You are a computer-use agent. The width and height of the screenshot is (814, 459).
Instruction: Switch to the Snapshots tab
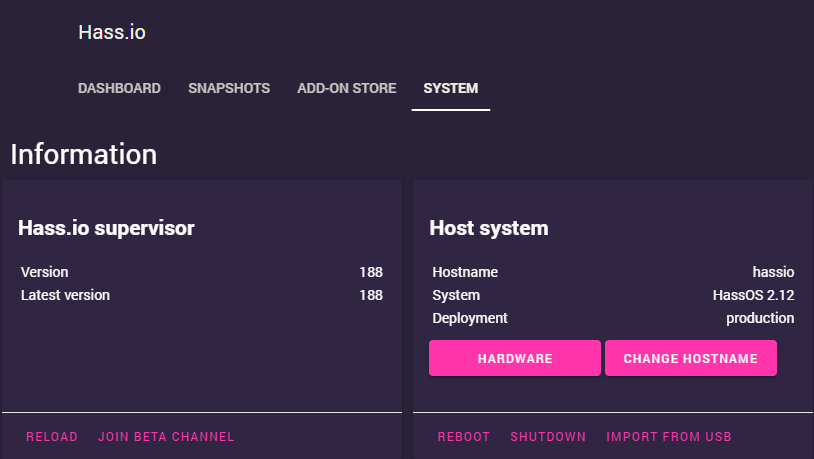229,88
